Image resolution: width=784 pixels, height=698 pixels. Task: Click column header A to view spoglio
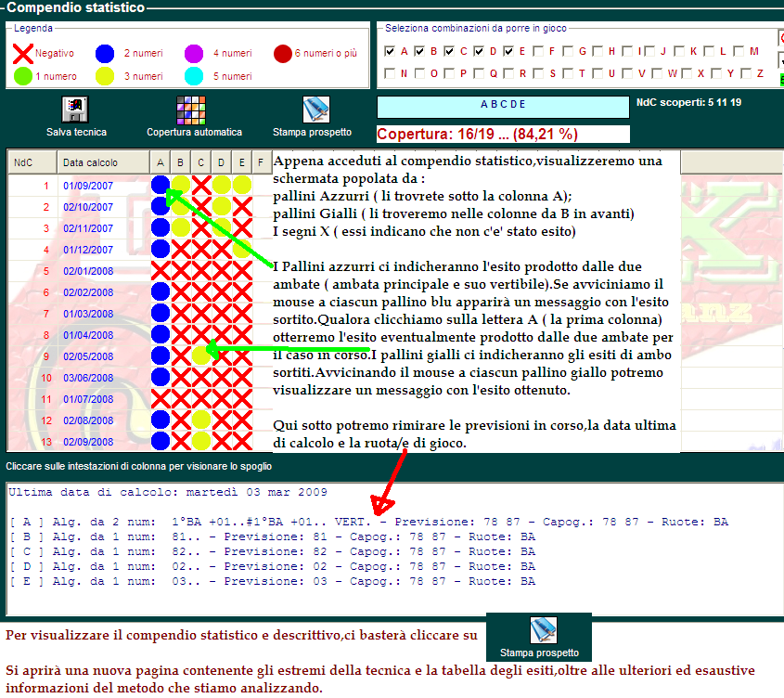click(160, 162)
